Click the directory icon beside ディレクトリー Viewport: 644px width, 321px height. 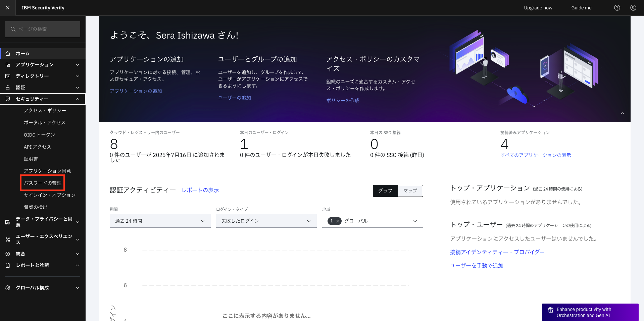pyautogui.click(x=8, y=76)
